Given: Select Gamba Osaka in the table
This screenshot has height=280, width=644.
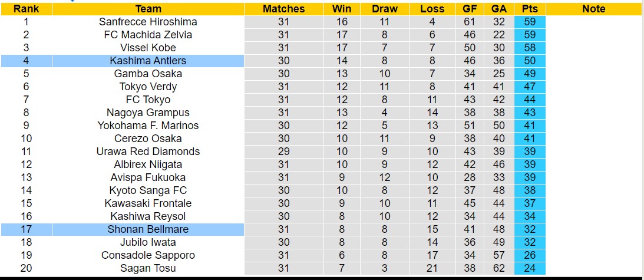Looking at the screenshot, I should [x=148, y=74].
